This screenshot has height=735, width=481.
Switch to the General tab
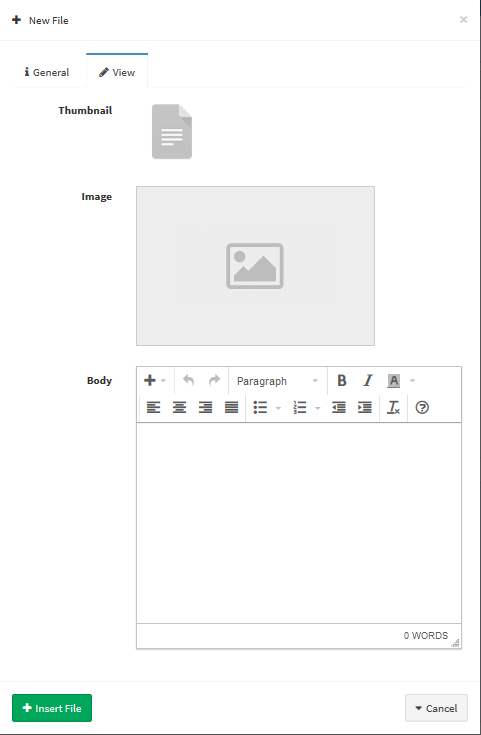[x=47, y=72]
